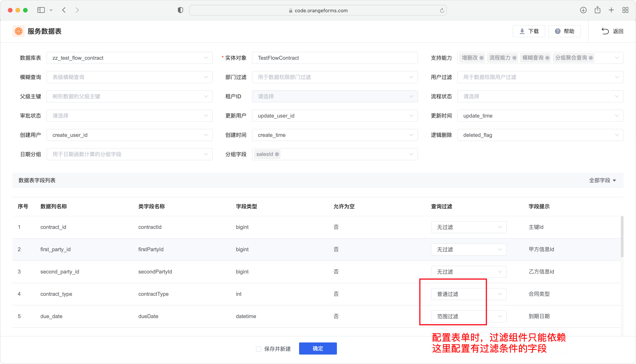
Task: Change 查询过滤 for the second_party_id row
Action: [x=468, y=272]
